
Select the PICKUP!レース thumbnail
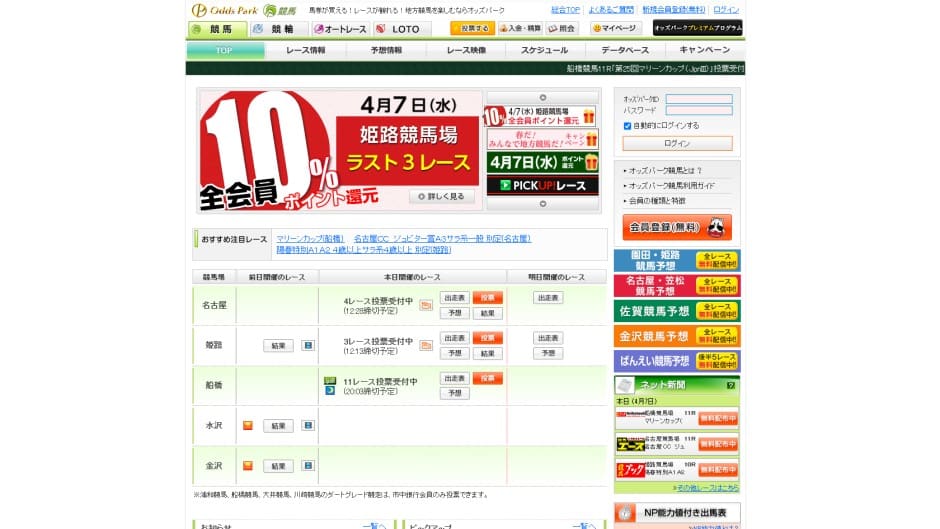541,185
